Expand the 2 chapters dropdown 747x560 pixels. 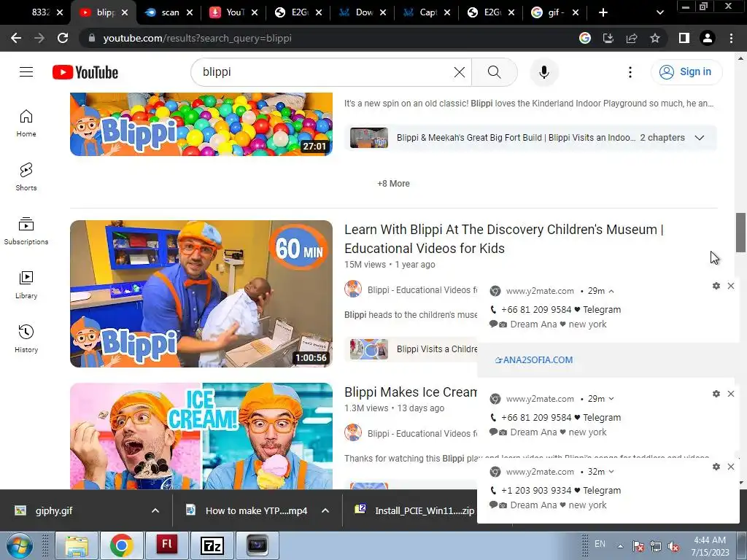click(700, 138)
